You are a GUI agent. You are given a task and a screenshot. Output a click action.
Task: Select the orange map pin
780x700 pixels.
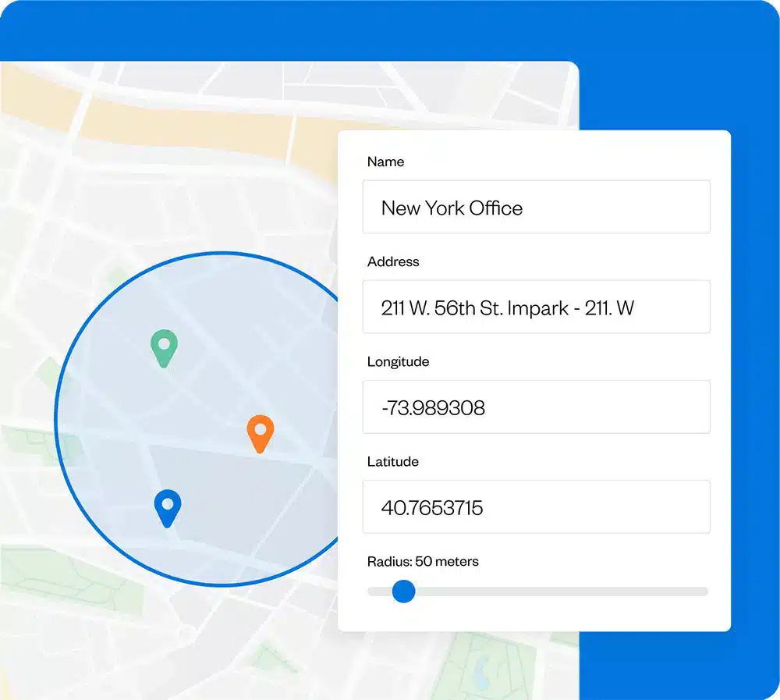coord(260,432)
